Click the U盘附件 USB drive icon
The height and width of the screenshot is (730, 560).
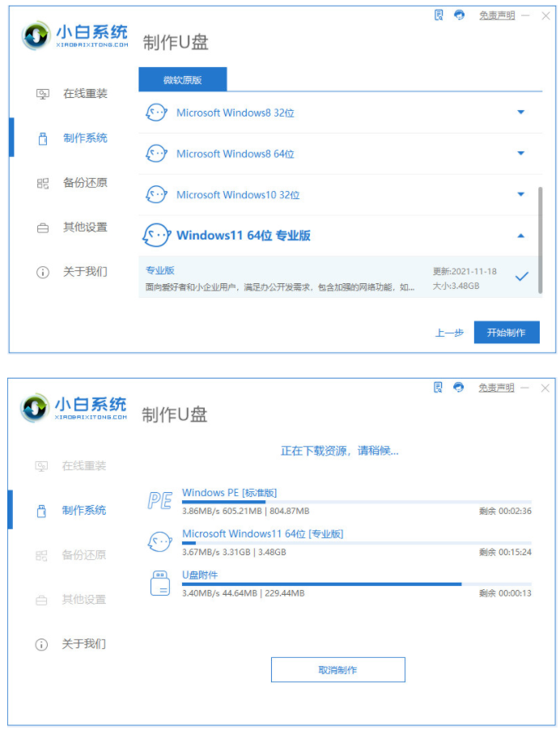pos(159,584)
